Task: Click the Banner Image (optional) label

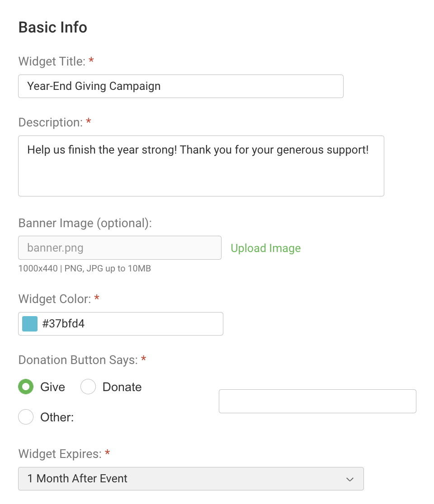Action: click(85, 223)
